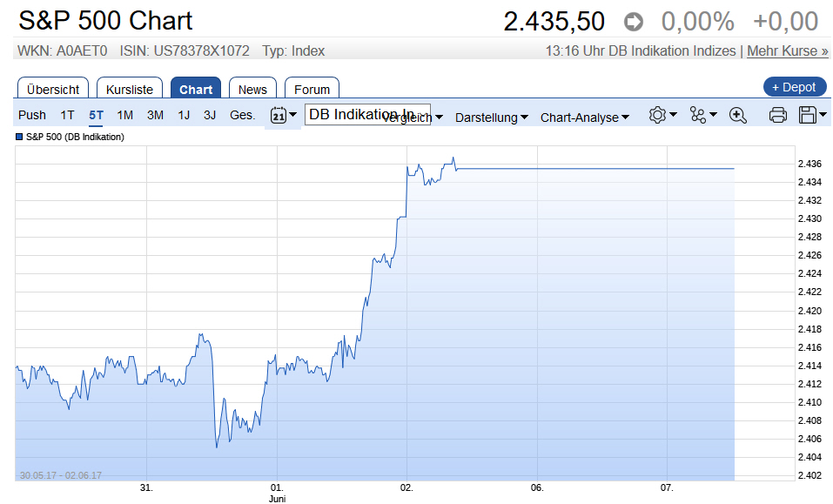
Task: Open the Darstellung dropdown
Action: 492,118
